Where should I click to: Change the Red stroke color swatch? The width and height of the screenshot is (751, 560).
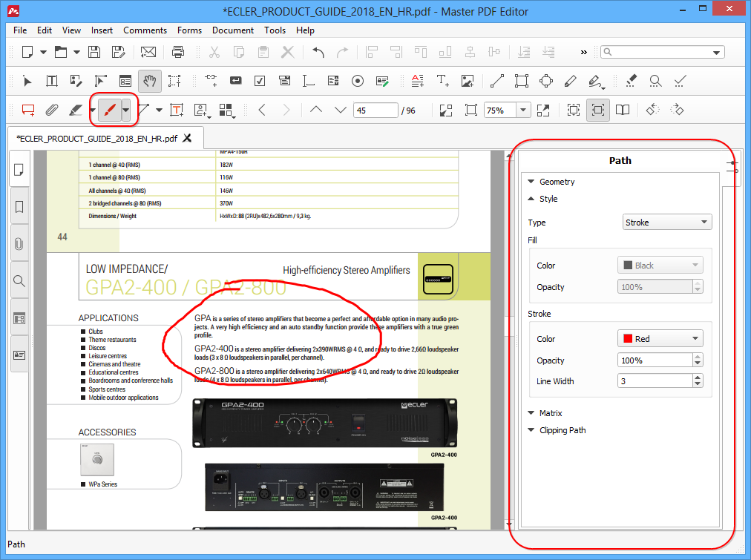(659, 338)
